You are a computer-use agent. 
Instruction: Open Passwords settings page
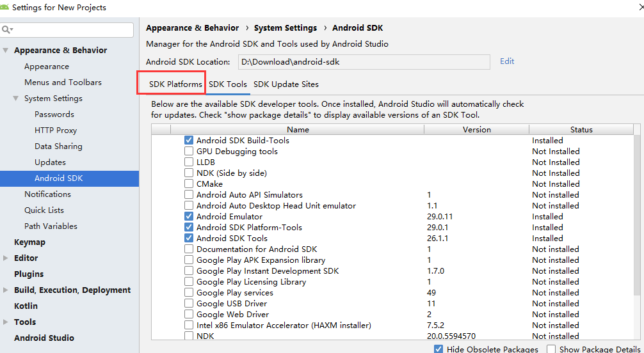54,114
